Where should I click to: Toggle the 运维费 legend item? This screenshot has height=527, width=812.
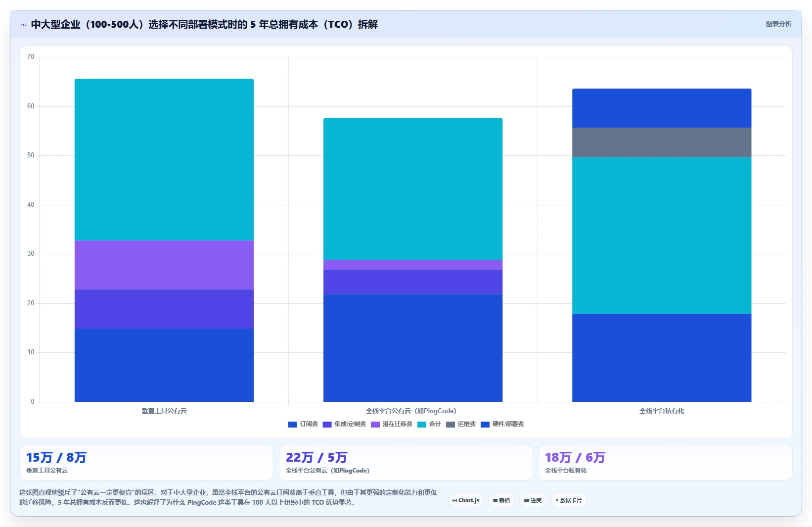click(460, 424)
